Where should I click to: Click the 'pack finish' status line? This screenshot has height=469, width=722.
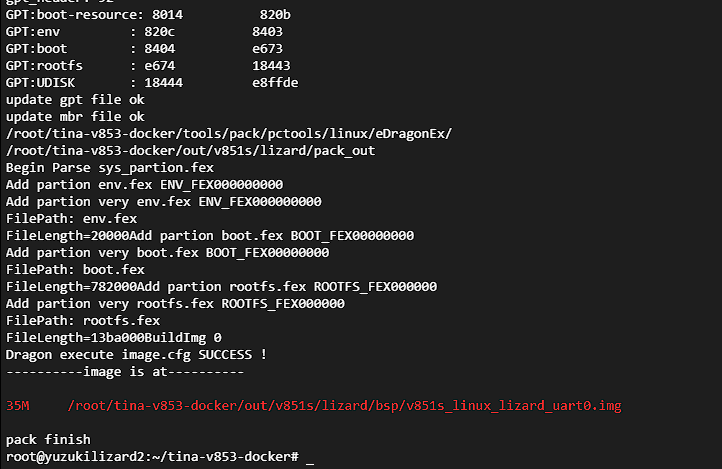click(x=48, y=440)
